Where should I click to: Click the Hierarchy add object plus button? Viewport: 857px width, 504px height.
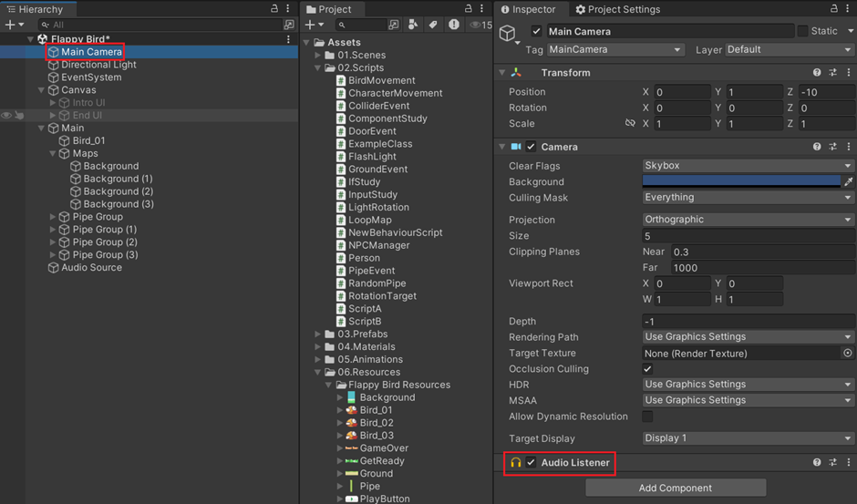9,25
